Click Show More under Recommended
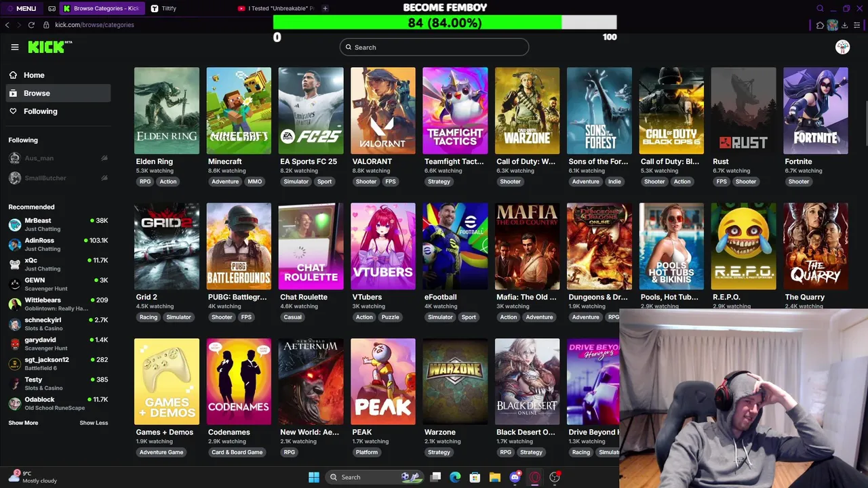The image size is (868, 488). pyautogui.click(x=23, y=423)
